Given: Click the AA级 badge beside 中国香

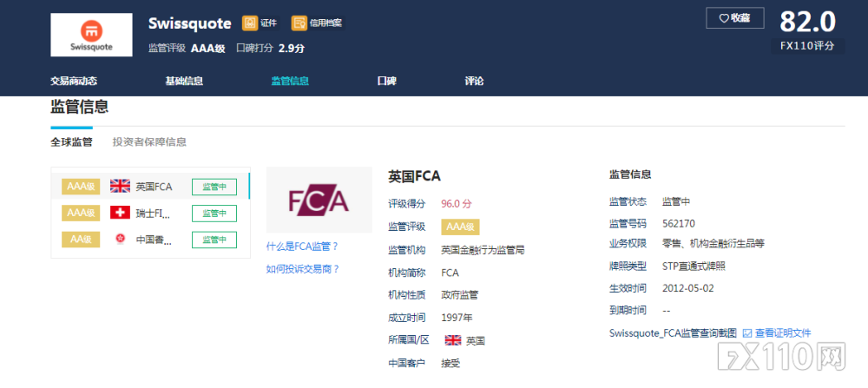Looking at the screenshot, I should (x=81, y=240).
